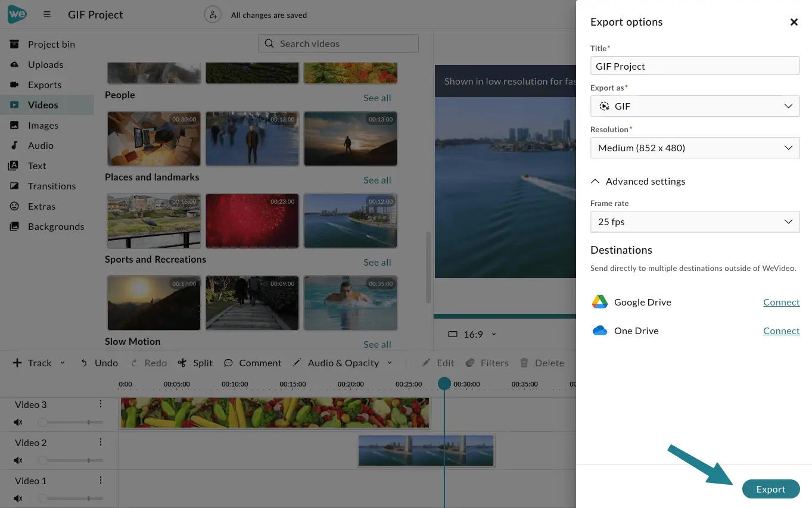Viewport: 812px width, 508px height.
Task: Click the Transitions icon
Action: click(x=14, y=186)
